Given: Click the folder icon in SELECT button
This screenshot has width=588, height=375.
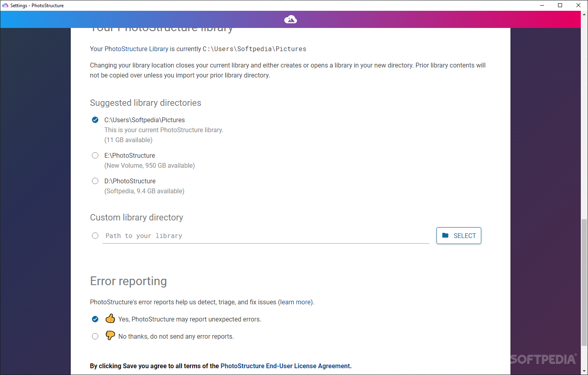Looking at the screenshot, I should click(445, 235).
